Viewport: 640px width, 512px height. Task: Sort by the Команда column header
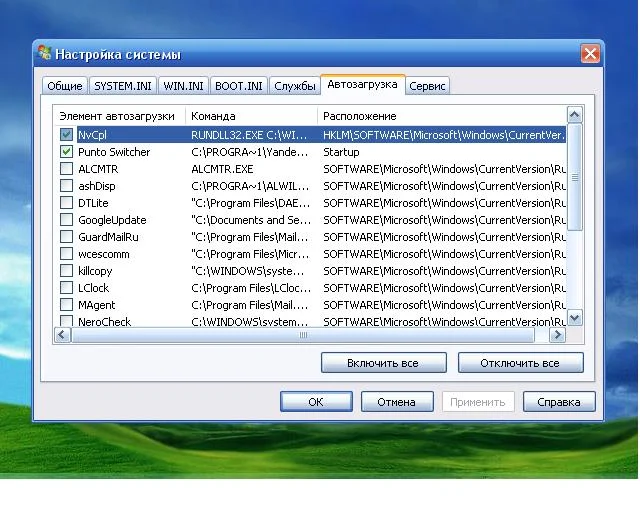click(x=251, y=116)
